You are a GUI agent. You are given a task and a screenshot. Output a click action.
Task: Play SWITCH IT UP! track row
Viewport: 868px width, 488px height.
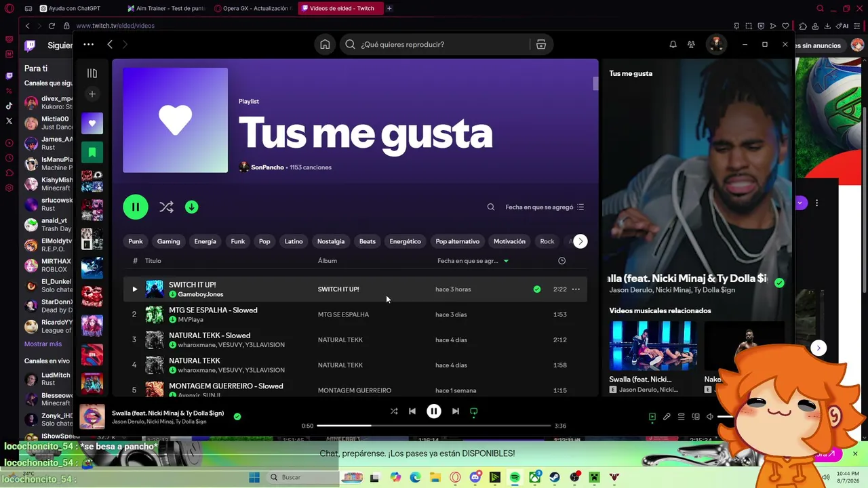click(355, 289)
